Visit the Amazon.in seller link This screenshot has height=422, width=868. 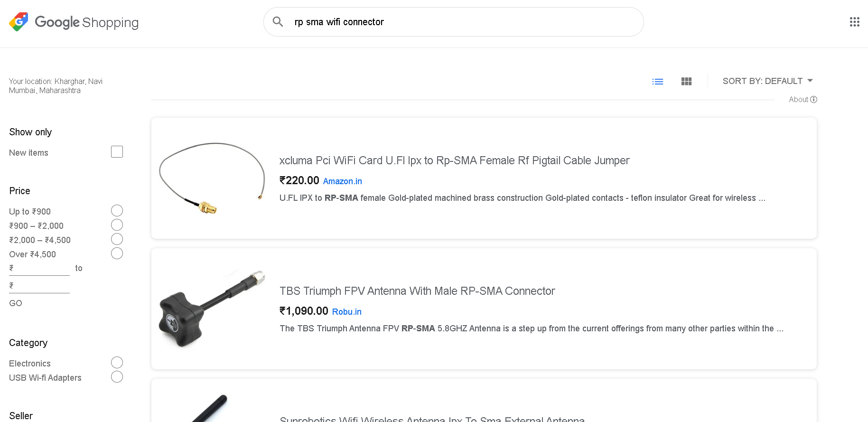342,181
